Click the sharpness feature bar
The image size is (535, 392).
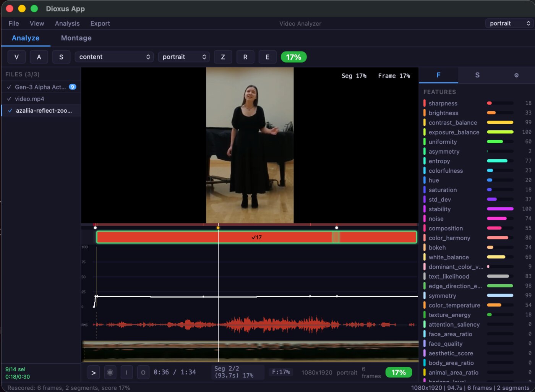pyautogui.click(x=500, y=103)
